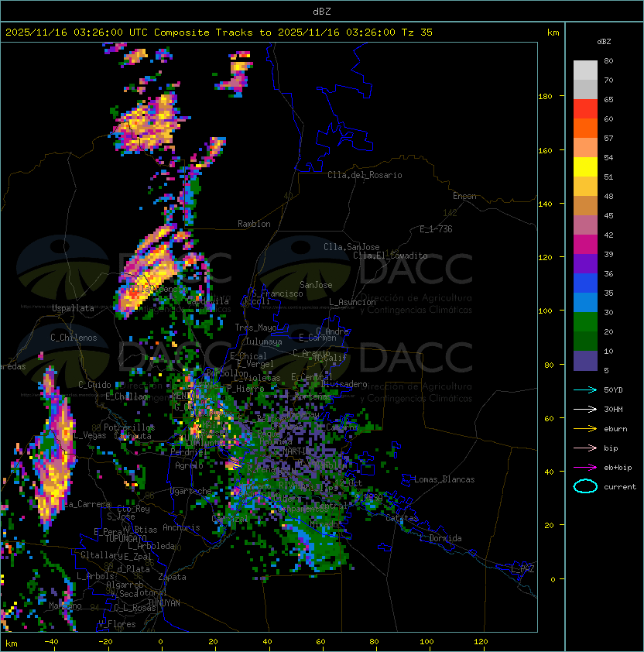Click the 'Divisadero' map label
The height and width of the screenshot is (652, 644).
(344, 384)
